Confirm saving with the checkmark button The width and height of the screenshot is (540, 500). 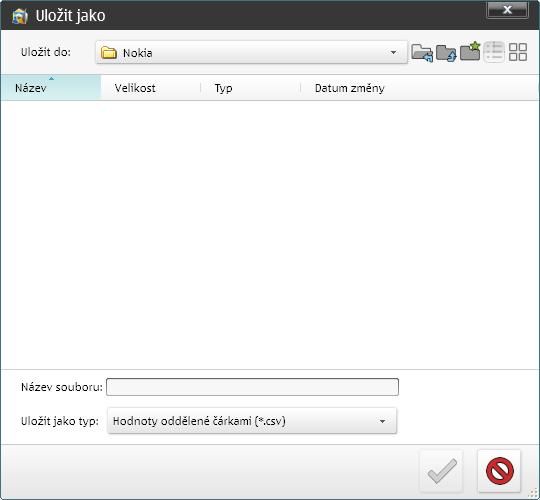[x=442, y=471]
